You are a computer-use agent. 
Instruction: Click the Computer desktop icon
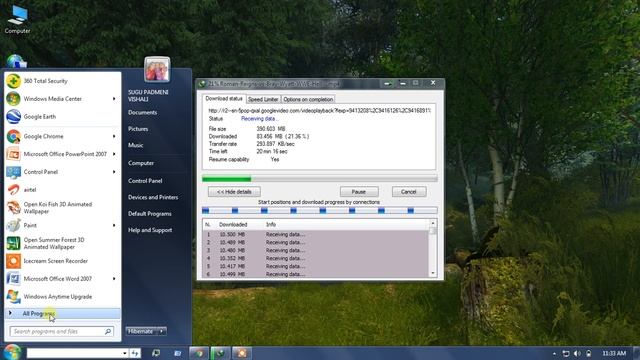[x=17, y=19]
